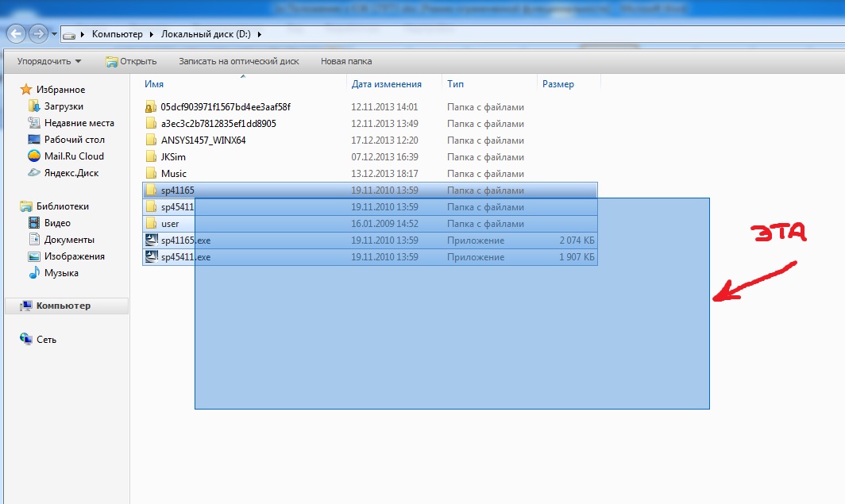Image resolution: width=845 pixels, height=504 pixels.
Task: Select the Библиотеки icon in sidebar
Action: click(x=26, y=206)
